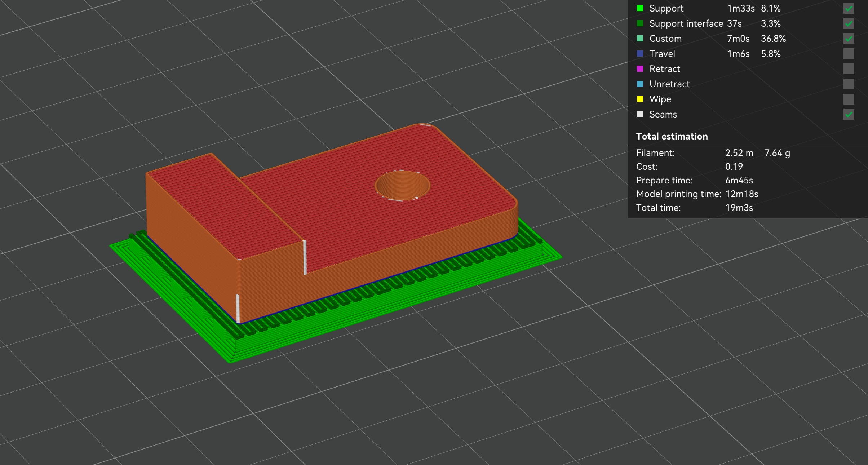Viewport: 868px width, 465px height.
Task: Click the magenta Retract color swatch
Action: (640, 69)
